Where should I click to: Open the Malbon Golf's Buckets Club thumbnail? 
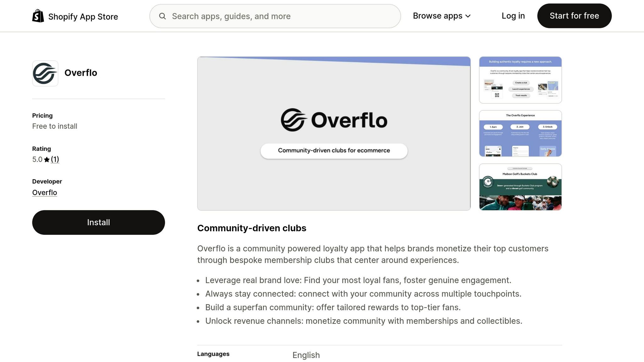click(520, 187)
